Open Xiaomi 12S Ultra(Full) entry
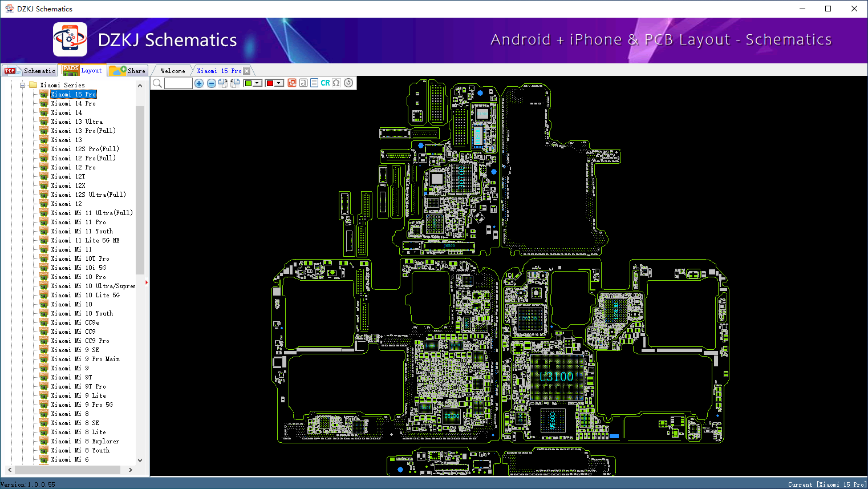Image resolution: width=868 pixels, height=489 pixels. pos(88,195)
